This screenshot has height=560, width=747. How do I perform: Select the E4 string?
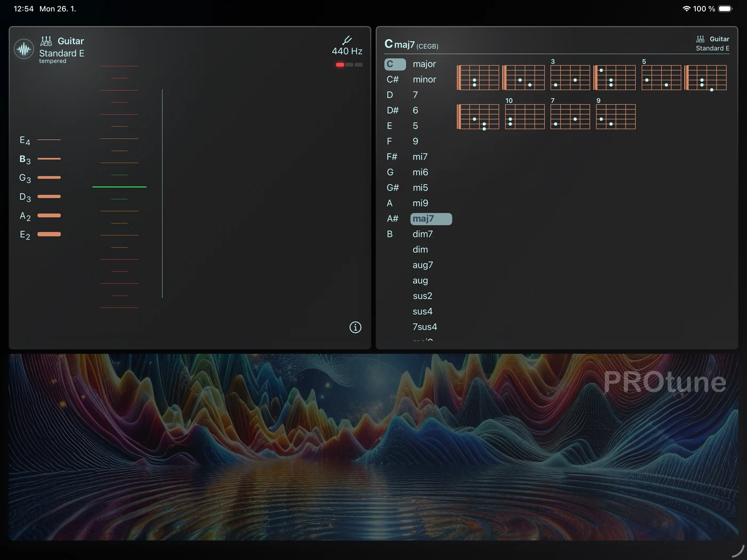tap(40, 140)
